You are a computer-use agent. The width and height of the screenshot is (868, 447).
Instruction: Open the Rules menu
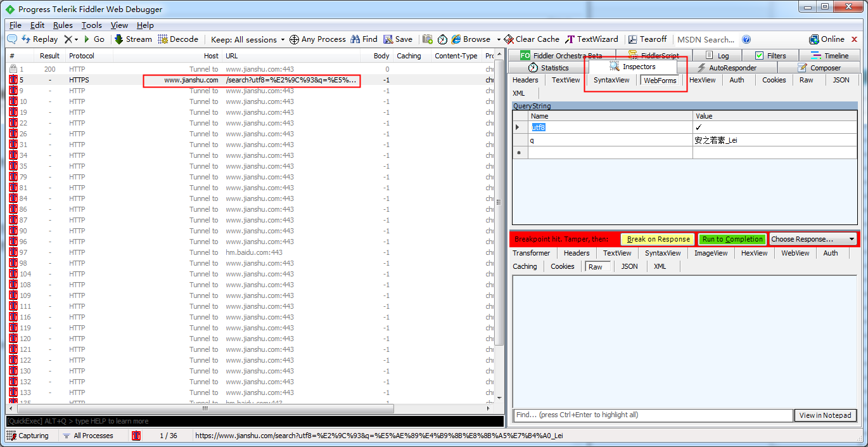point(63,25)
